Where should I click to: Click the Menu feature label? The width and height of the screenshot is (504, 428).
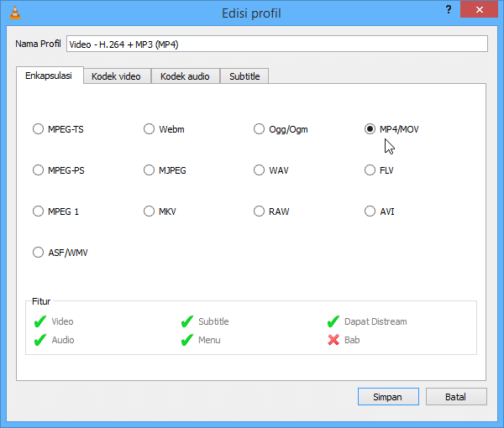209,340
